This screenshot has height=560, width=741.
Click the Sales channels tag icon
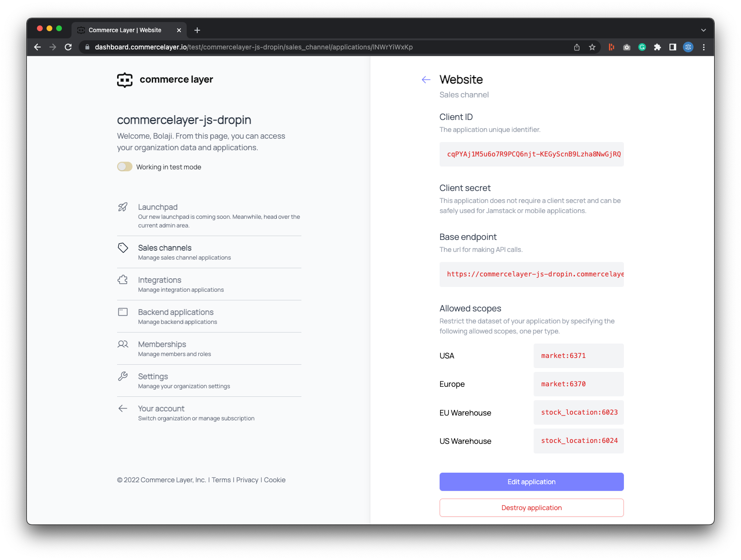click(x=123, y=248)
